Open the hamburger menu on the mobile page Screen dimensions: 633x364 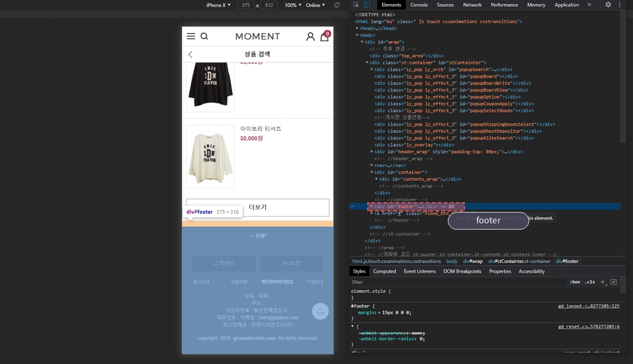(191, 36)
